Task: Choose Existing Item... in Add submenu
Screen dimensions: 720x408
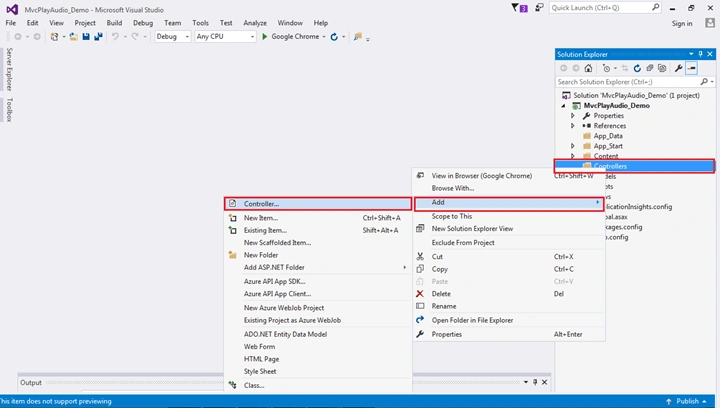Action: pos(318,230)
